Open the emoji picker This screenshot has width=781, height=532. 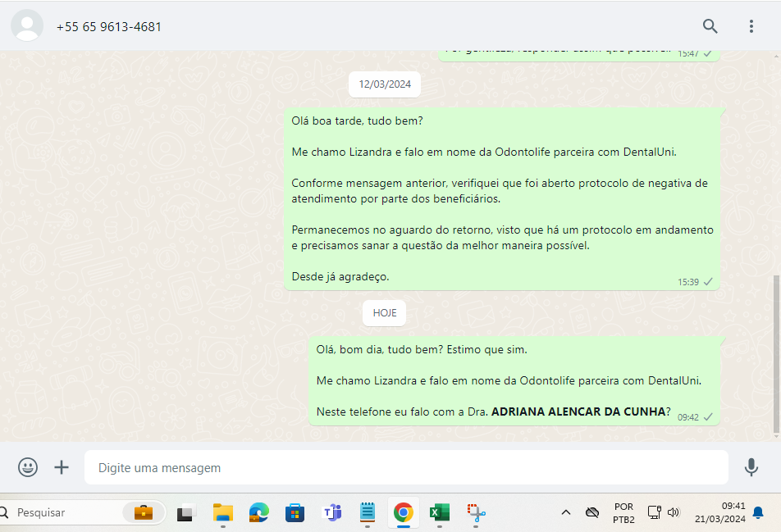[28, 467]
